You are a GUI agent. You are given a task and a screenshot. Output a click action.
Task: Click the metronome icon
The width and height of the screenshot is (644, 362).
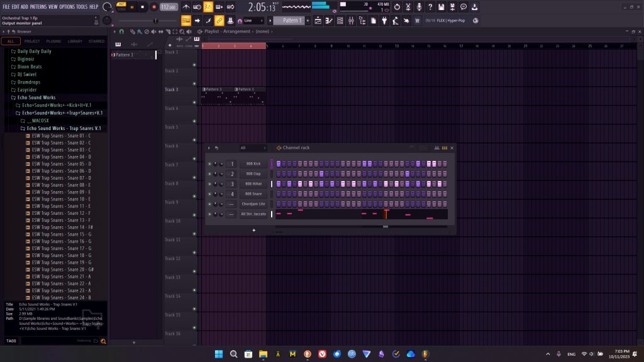[186, 7]
